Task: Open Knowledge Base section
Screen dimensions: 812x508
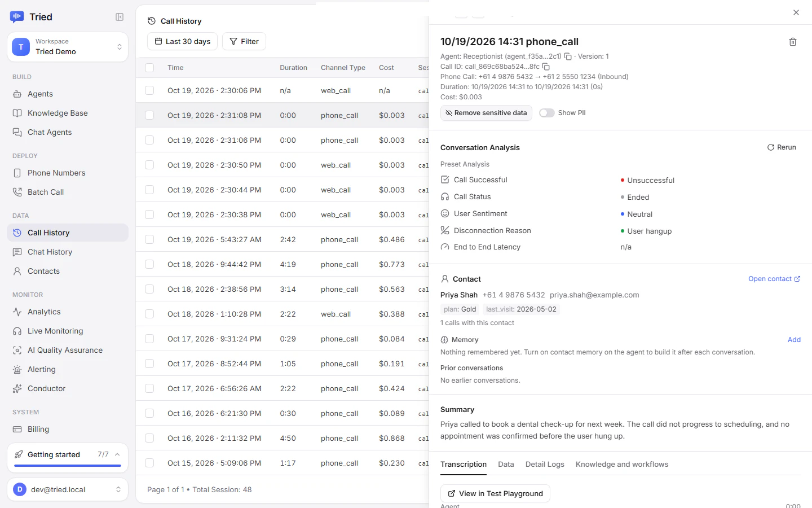Action: pyautogui.click(x=68, y=113)
